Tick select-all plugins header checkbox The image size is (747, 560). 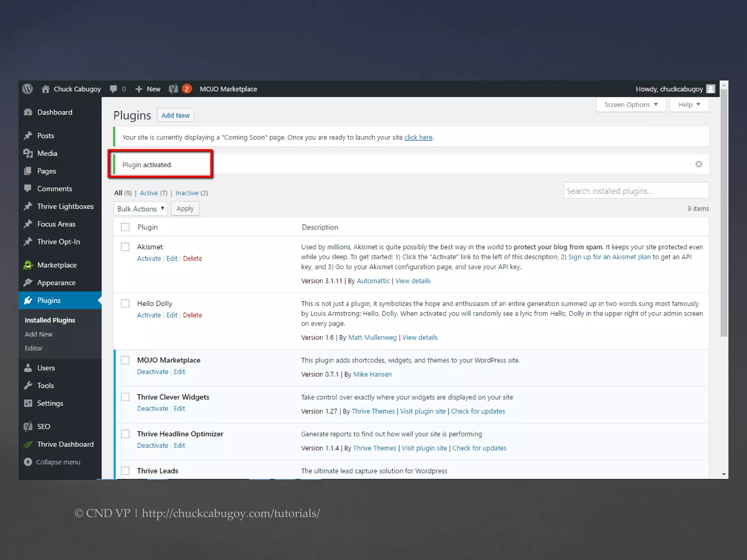(x=125, y=227)
